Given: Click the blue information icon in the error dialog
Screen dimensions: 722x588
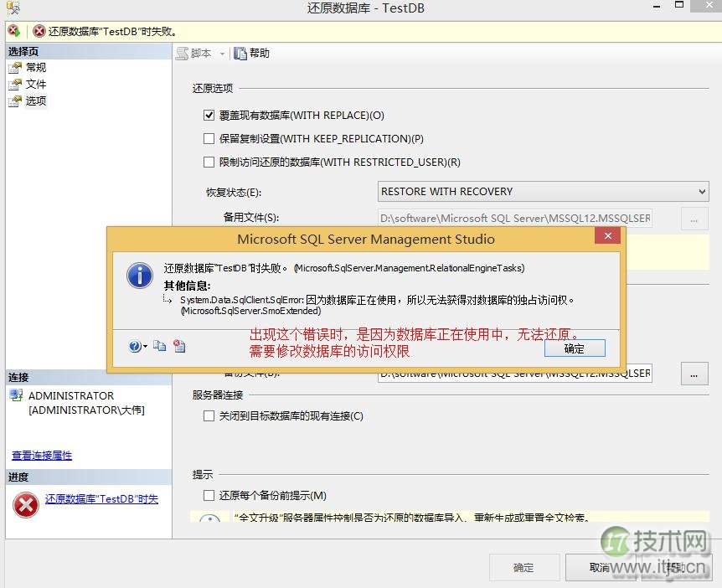Looking at the screenshot, I should [140, 276].
